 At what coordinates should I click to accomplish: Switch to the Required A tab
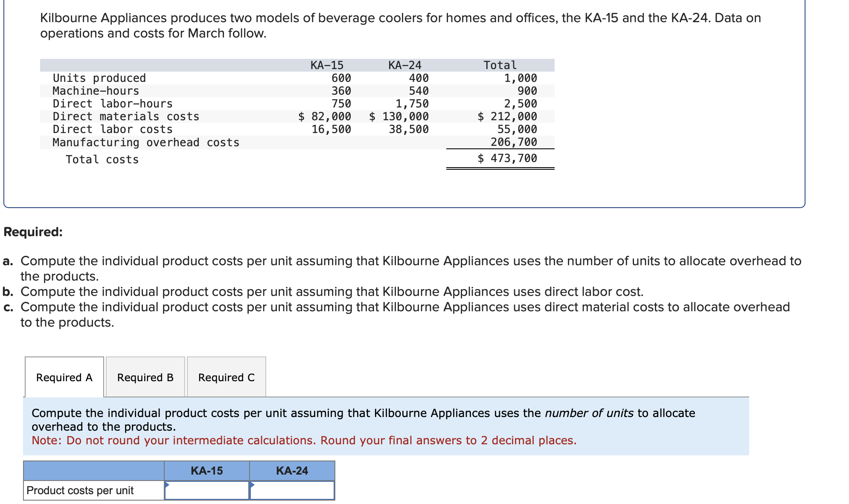(x=64, y=377)
